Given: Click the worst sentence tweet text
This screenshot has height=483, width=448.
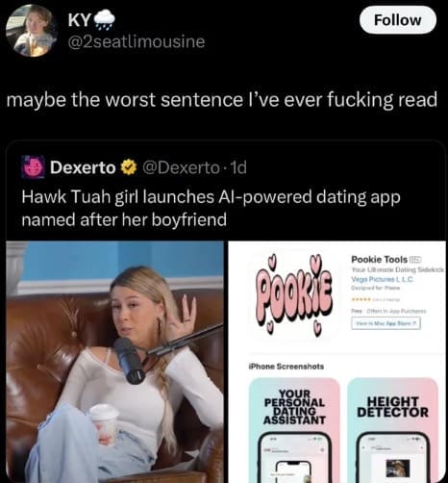Looking at the screenshot, I should tap(222, 100).
